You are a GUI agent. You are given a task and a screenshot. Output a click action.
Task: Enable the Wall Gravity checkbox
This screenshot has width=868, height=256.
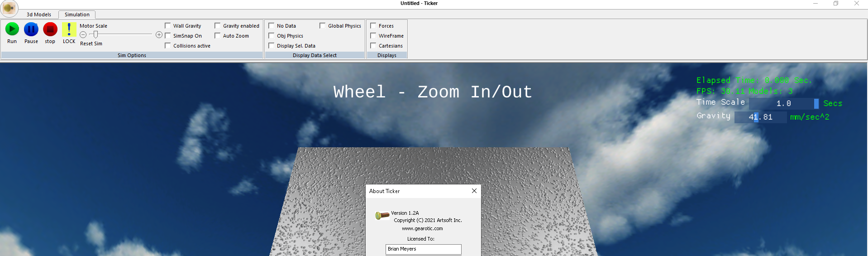click(x=168, y=26)
